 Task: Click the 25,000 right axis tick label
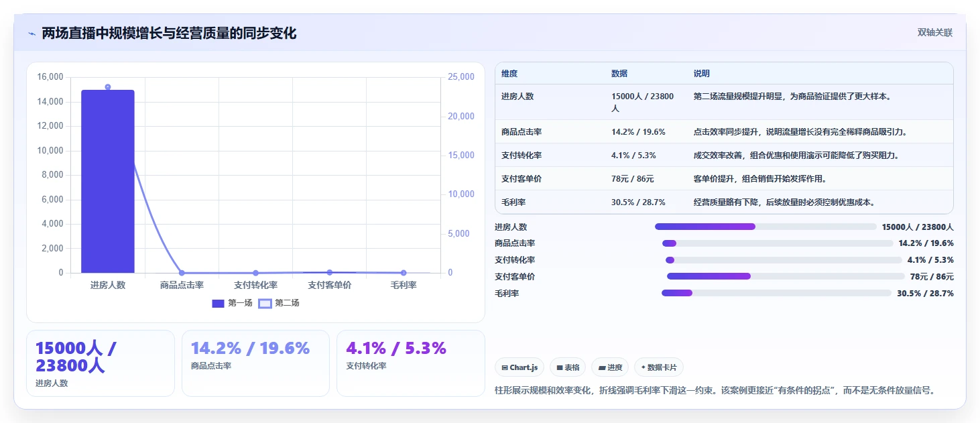coord(461,77)
